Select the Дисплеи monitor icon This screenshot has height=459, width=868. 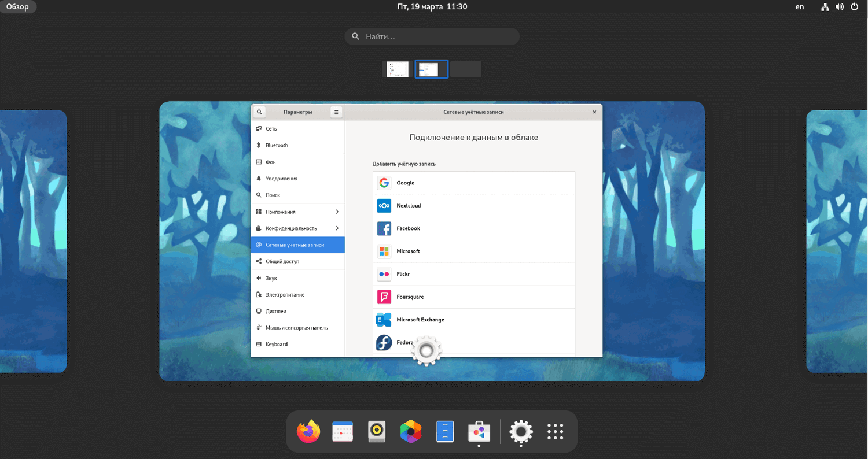[x=259, y=311]
